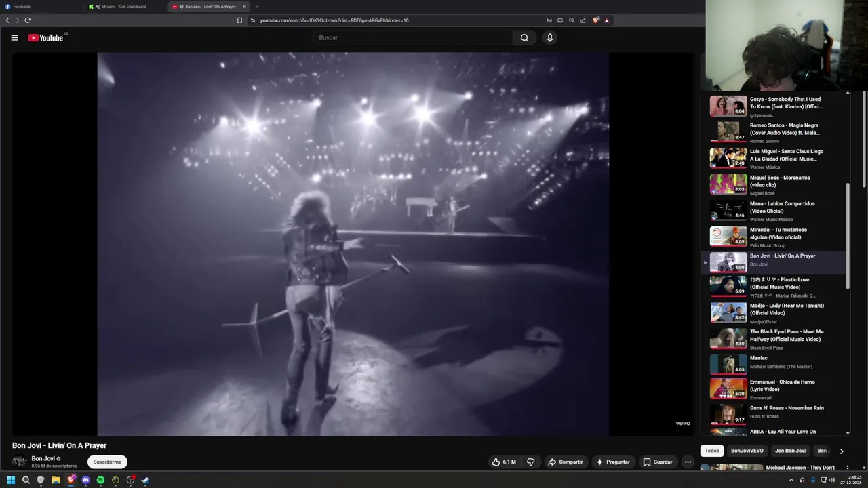Play Emmanuel - Chica de Humo lyric video

click(773, 389)
